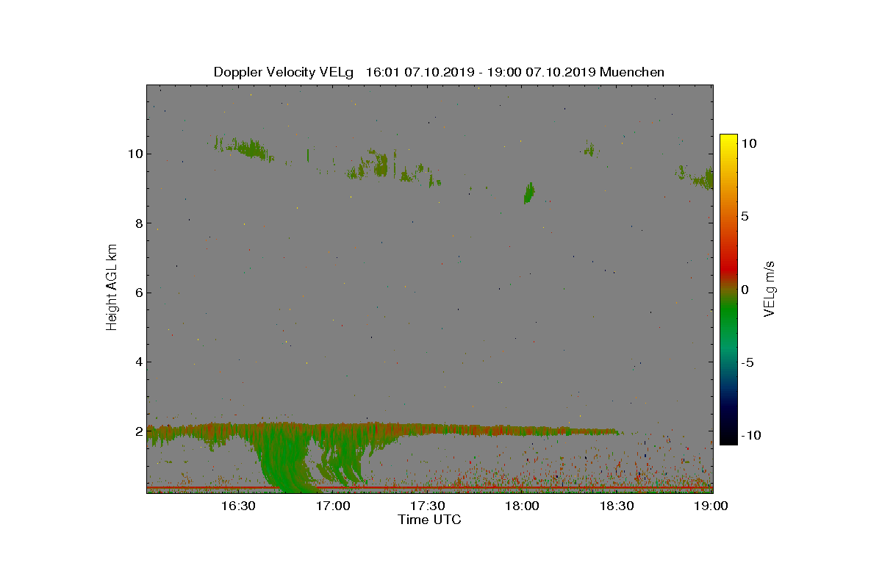
Task: Click the height tick label 6
Action: [x=137, y=293]
